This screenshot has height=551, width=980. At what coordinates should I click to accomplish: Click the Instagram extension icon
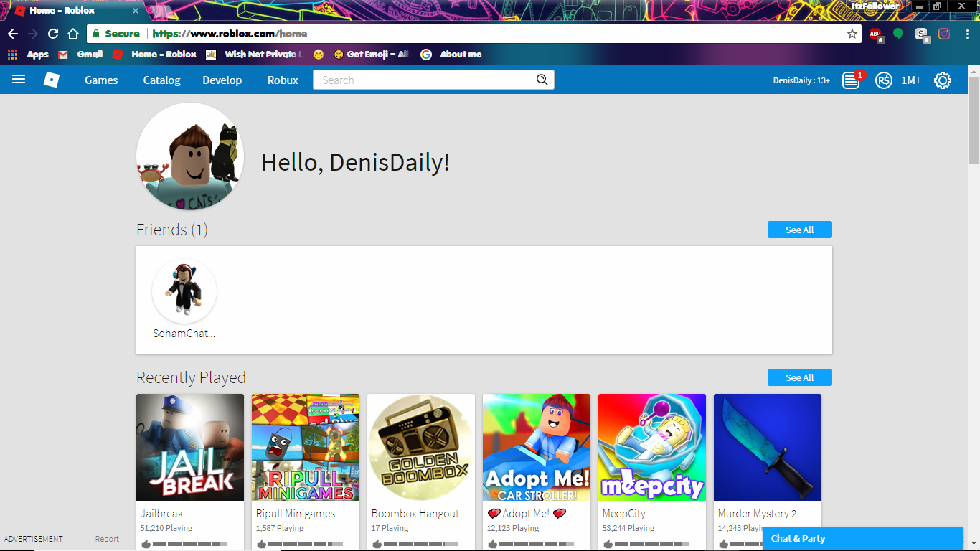944,34
